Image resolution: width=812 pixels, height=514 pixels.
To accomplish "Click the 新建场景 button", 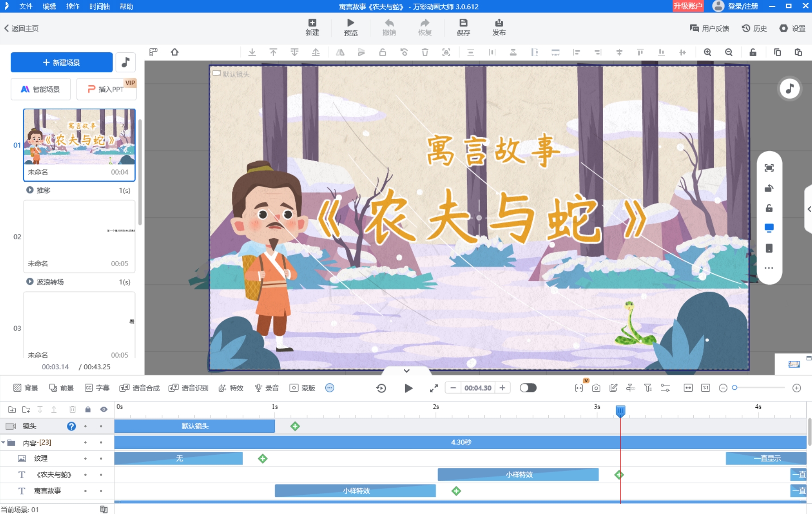I will click(61, 62).
